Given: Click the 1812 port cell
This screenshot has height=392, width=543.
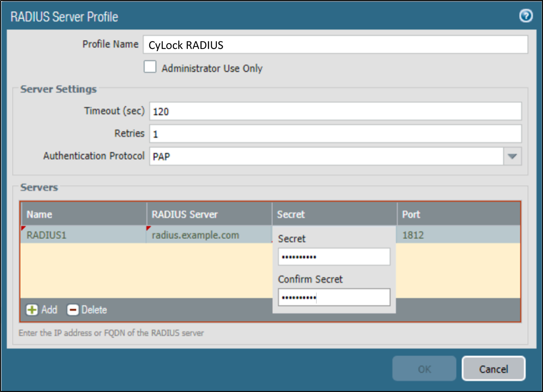Looking at the screenshot, I should (458, 235).
